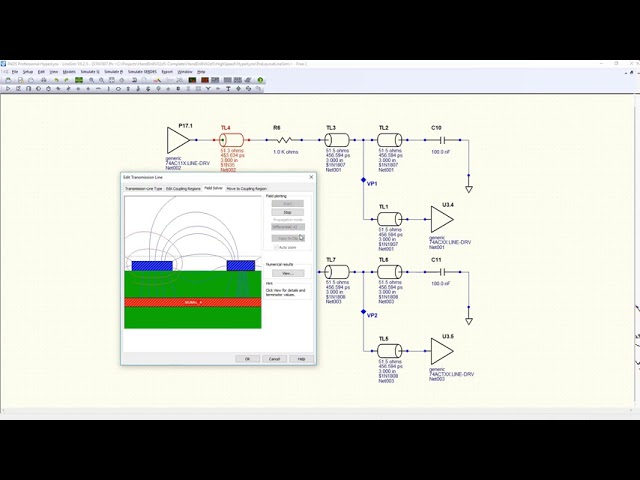This screenshot has height=480, width=640.
Task: Click the undo arrow toolbar icon
Action: pyautogui.click(x=56, y=80)
